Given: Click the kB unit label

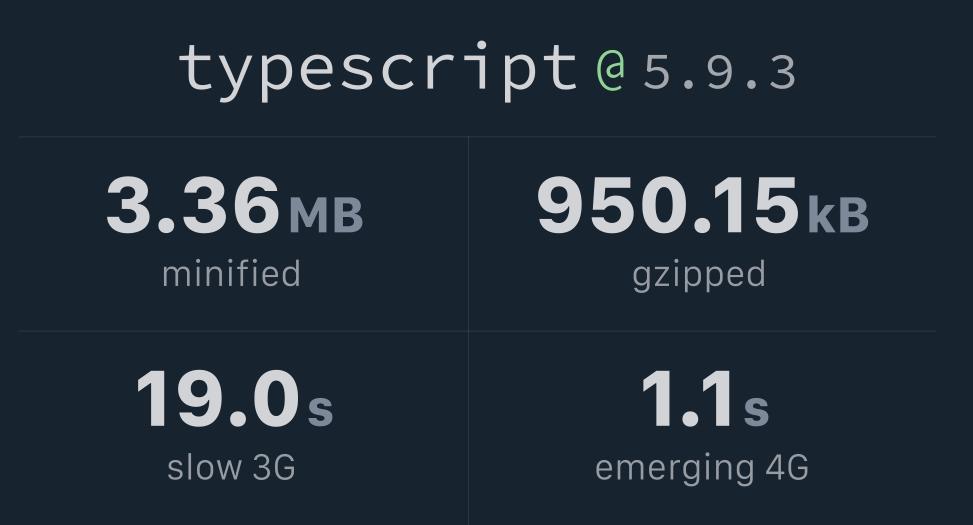Looking at the screenshot, I should 838,215.
